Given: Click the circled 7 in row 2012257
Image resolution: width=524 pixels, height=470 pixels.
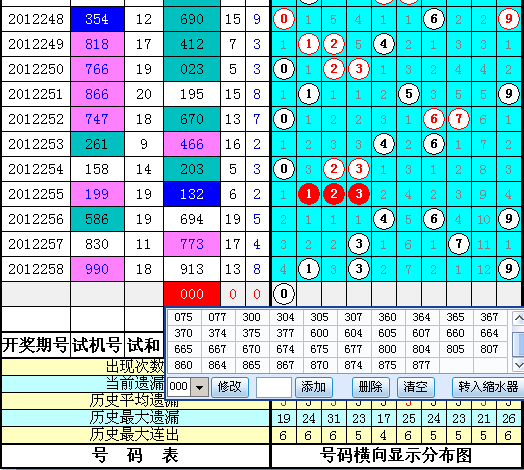Looking at the screenshot, I should tap(458, 244).
